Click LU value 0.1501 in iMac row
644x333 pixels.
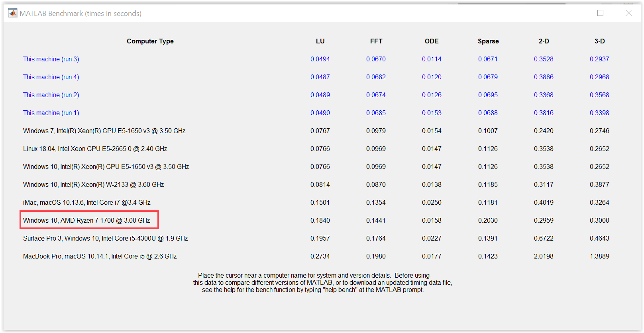[x=320, y=202]
